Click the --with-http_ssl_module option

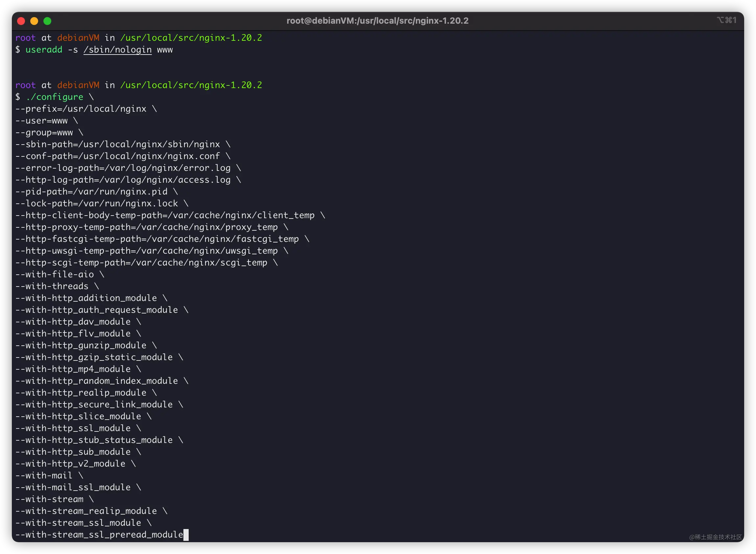point(73,428)
